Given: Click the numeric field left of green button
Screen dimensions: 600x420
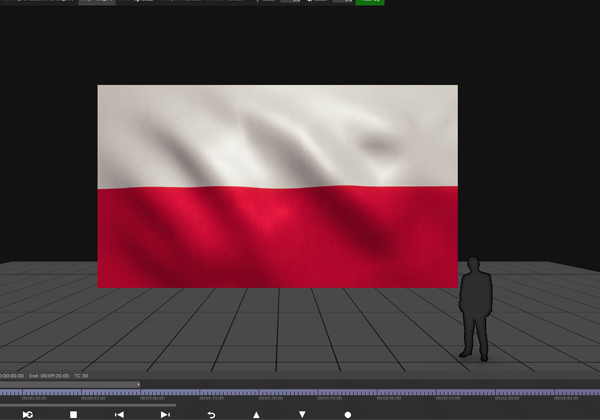Looking at the screenshot, I should 341,2.
